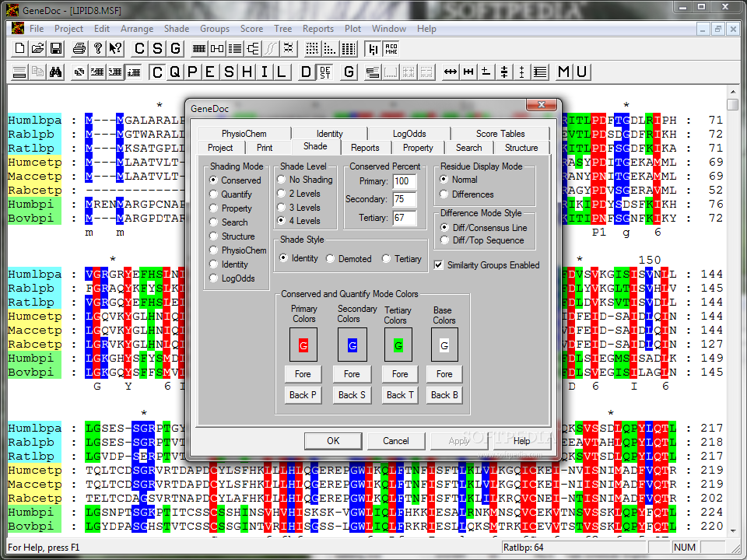Click the dot matrix grid icon left of the staircase dots icon
The width and height of the screenshot is (747, 560).
312,48
